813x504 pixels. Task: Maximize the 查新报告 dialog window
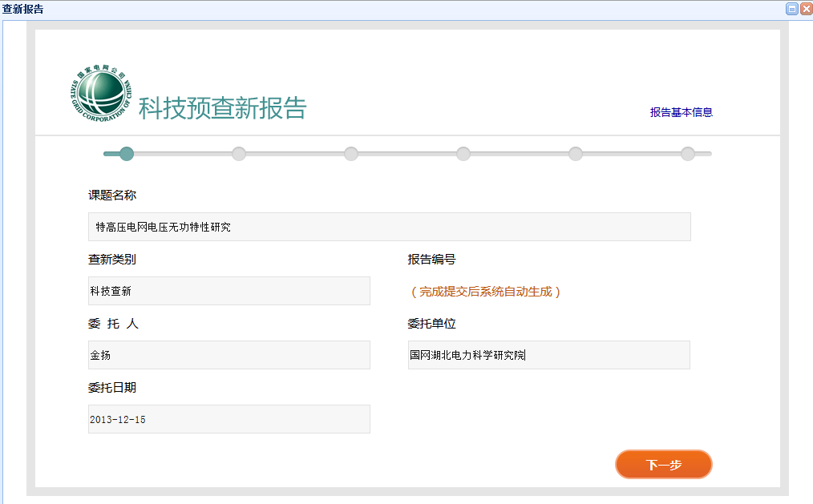tap(791, 9)
